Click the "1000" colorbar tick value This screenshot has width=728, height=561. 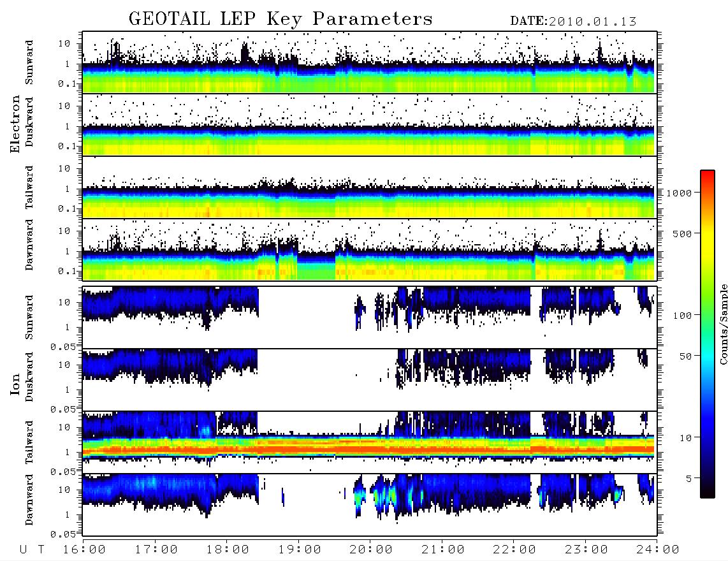pyautogui.click(x=679, y=193)
